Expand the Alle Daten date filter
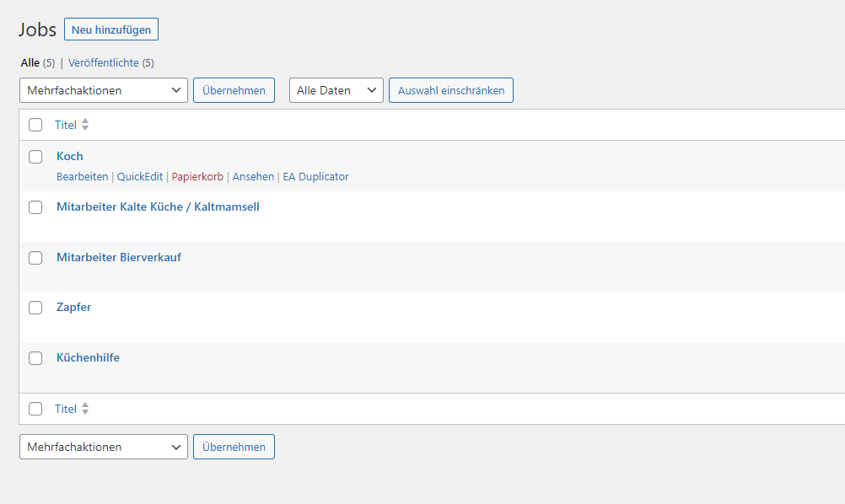Image resolution: width=845 pixels, height=504 pixels. pyautogui.click(x=336, y=90)
